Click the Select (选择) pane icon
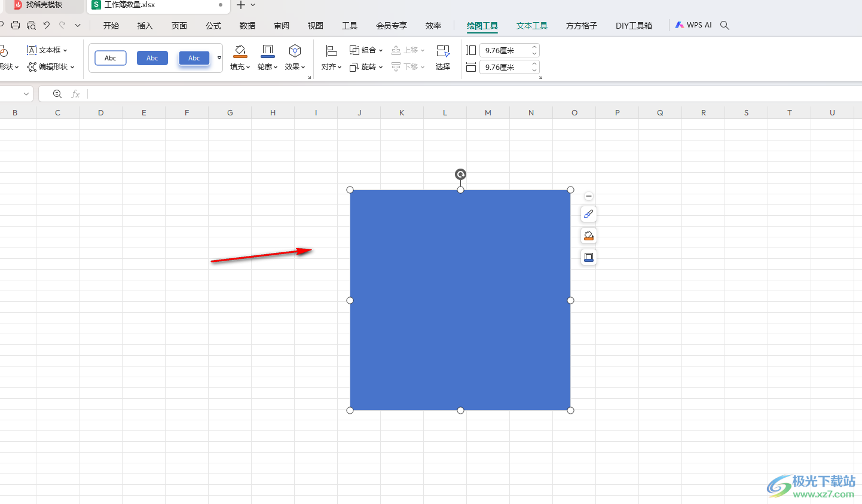The width and height of the screenshot is (862, 504). [x=443, y=51]
